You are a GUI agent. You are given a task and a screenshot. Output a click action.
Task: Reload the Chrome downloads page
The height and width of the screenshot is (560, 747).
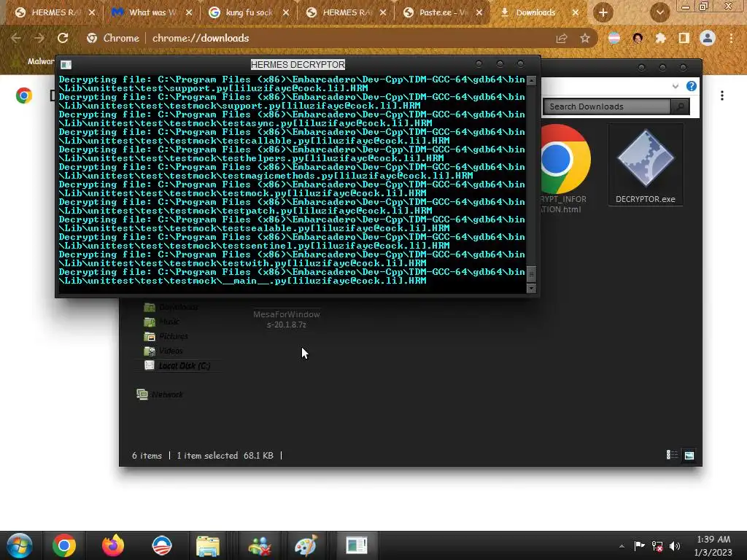pos(63,38)
